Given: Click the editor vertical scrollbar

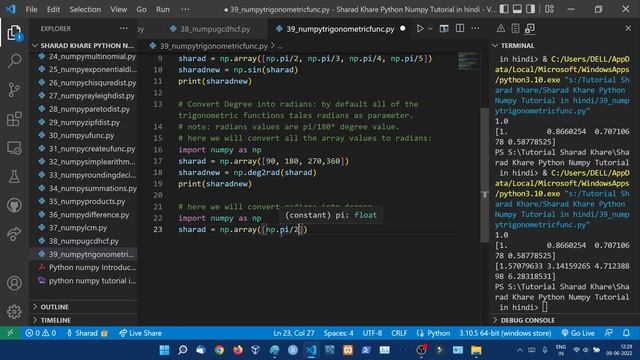Looking at the screenshot, I should click(x=484, y=175).
